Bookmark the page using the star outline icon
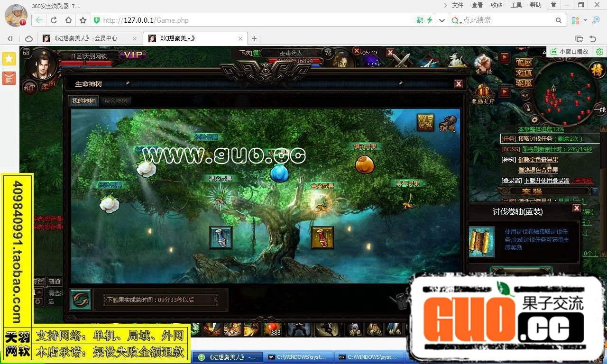This screenshot has height=364, width=607. (x=83, y=20)
